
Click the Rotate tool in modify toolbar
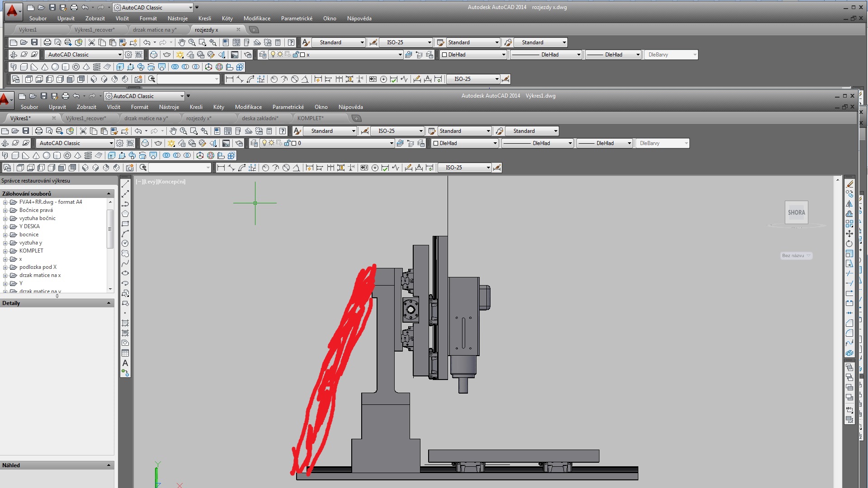point(849,244)
